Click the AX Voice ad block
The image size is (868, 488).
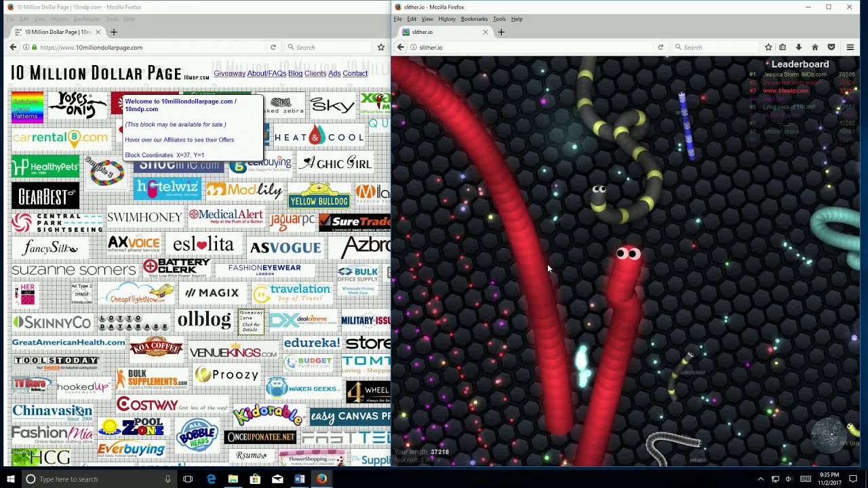coord(134,244)
